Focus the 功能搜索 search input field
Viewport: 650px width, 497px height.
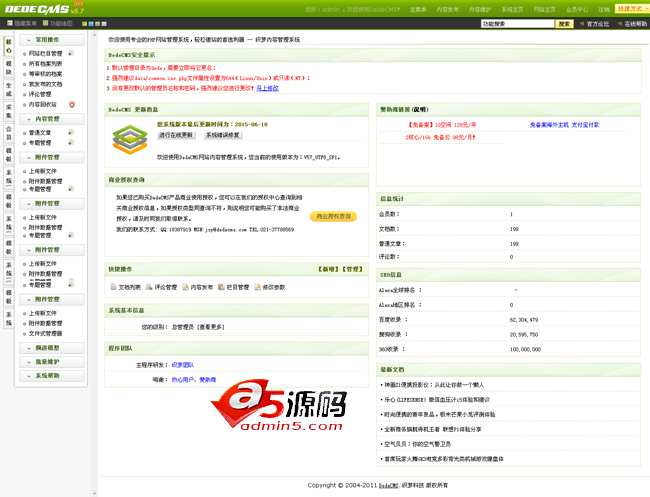tap(517, 24)
